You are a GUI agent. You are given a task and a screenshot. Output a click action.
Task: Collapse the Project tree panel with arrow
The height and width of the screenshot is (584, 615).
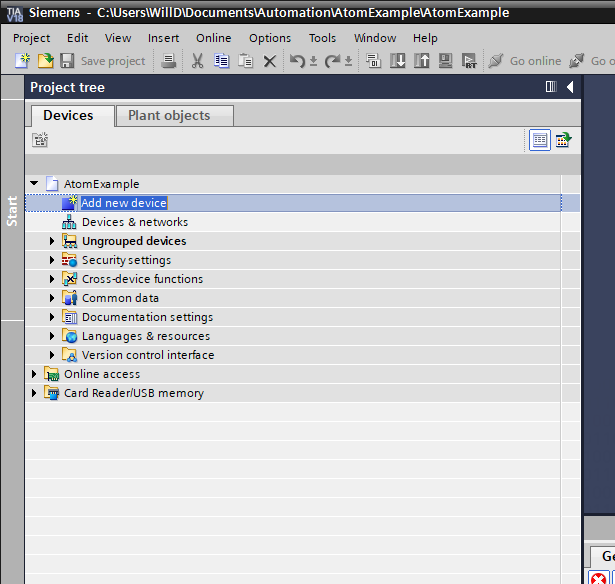pos(570,87)
